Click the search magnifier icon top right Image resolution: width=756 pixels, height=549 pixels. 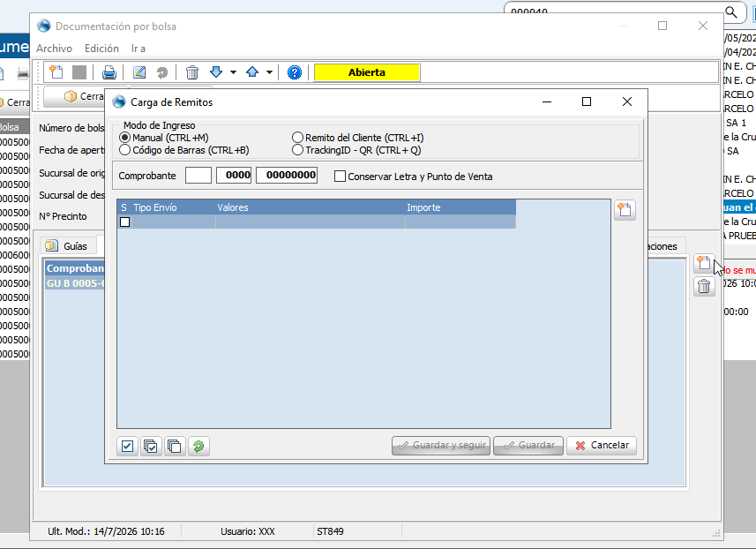coord(731,11)
